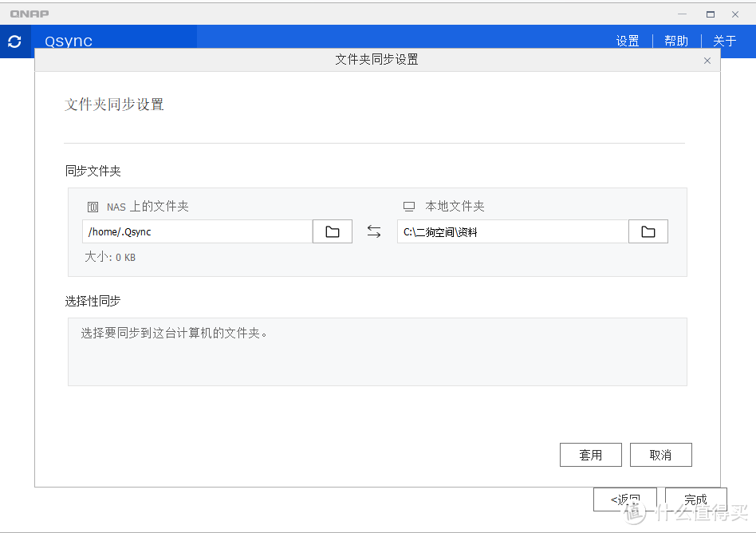Viewport: 756px width, 533px height.
Task: Browse for local folder using folder icon
Action: pos(648,231)
